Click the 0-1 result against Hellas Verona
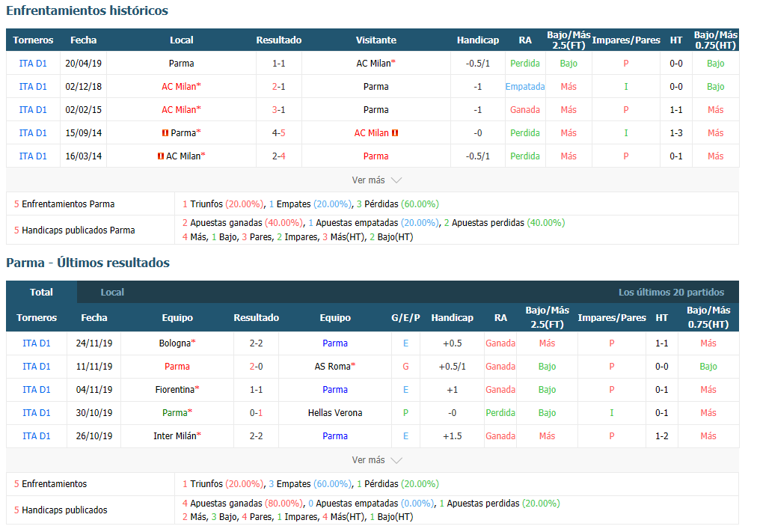The width and height of the screenshot is (760, 532). point(257,413)
